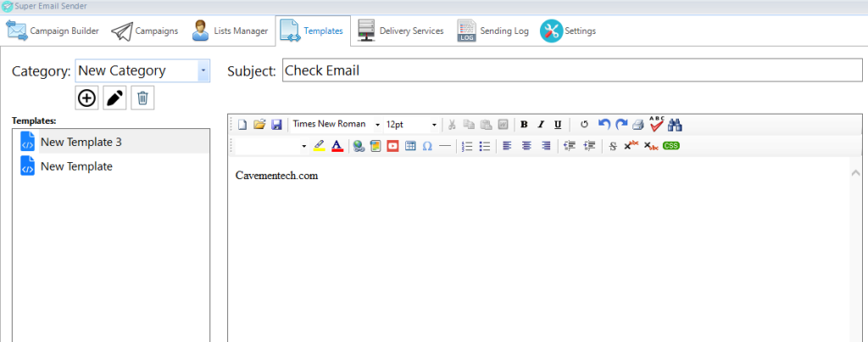Open the Delivery Services tab
This screenshot has width=868, height=342.
(400, 31)
